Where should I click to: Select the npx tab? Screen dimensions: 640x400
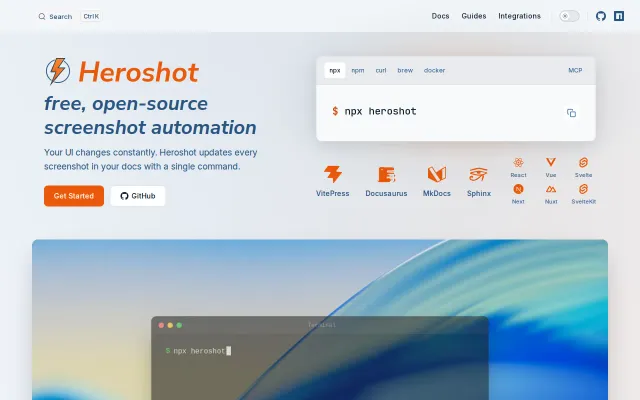point(335,70)
